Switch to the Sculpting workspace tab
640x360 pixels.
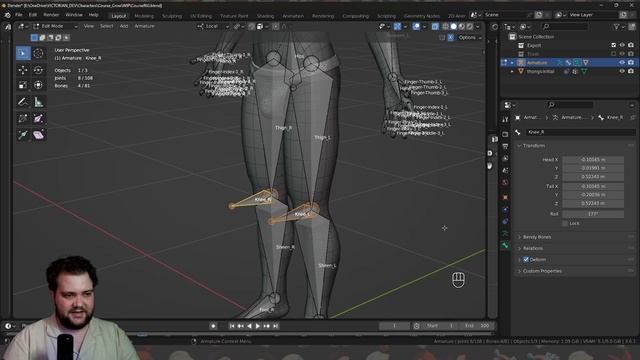[x=172, y=16]
